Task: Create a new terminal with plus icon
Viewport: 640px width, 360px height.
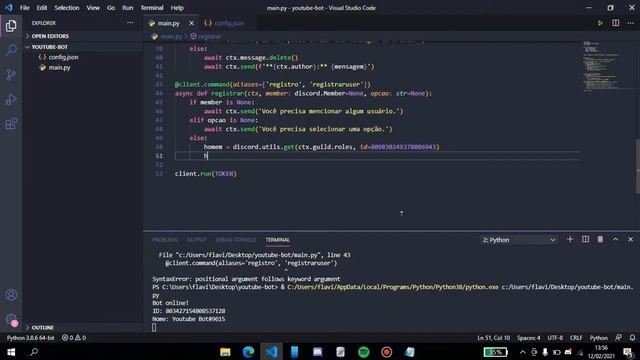Action: [x=570, y=240]
